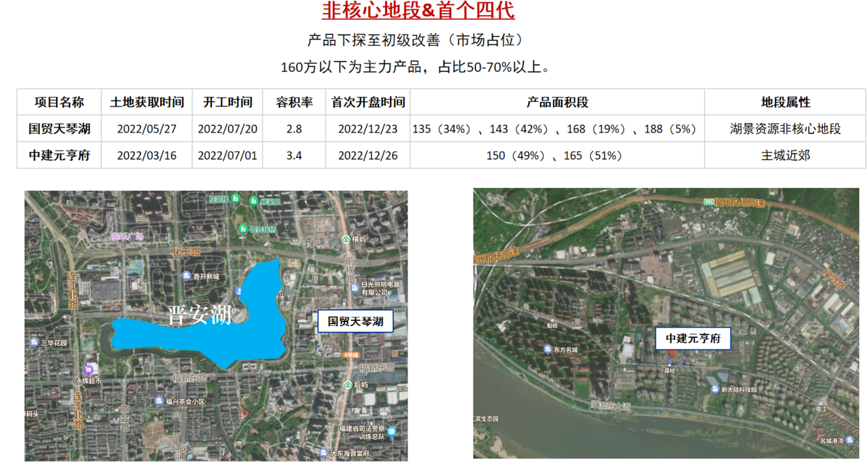Select the 项目名称 table header cell
The height and width of the screenshot is (463, 868).
click(59, 103)
